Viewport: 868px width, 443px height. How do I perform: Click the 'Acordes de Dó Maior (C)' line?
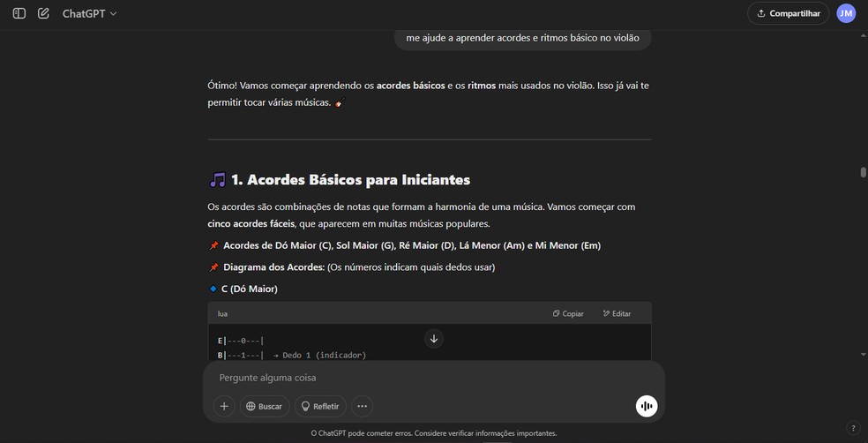click(405, 245)
